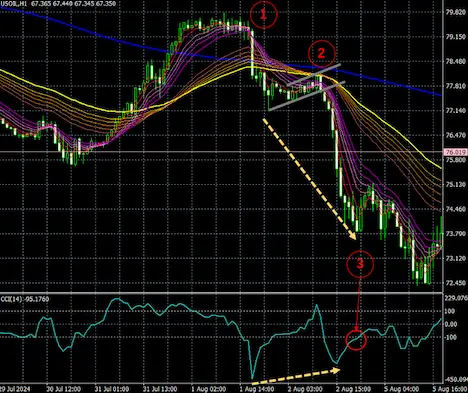Viewport: 468px width, 393px height.
Task: Click the red circled number 1 marker
Action: click(263, 14)
